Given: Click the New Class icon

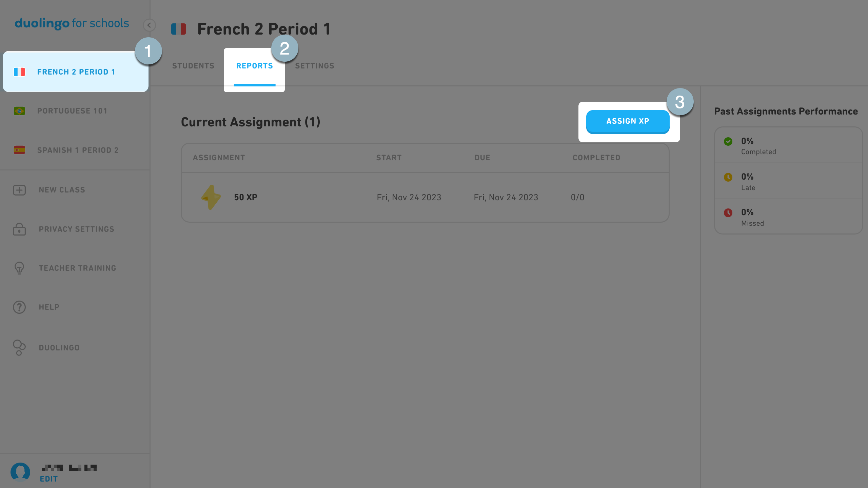Looking at the screenshot, I should (19, 189).
